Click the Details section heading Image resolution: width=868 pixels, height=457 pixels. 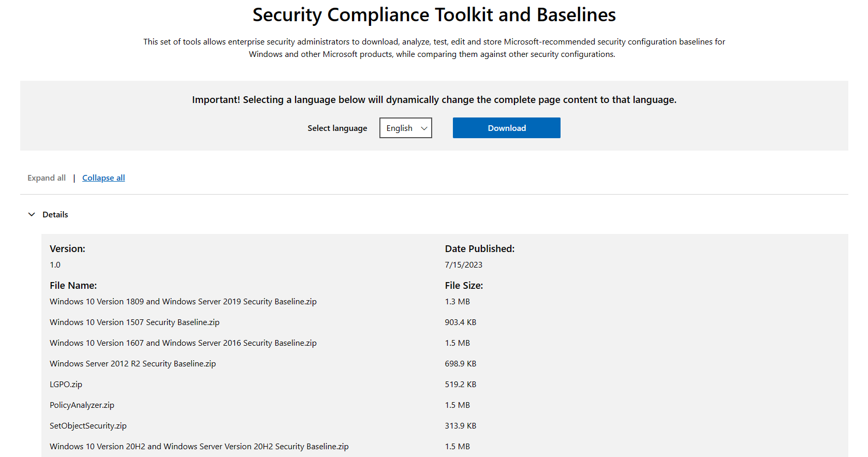pos(55,214)
